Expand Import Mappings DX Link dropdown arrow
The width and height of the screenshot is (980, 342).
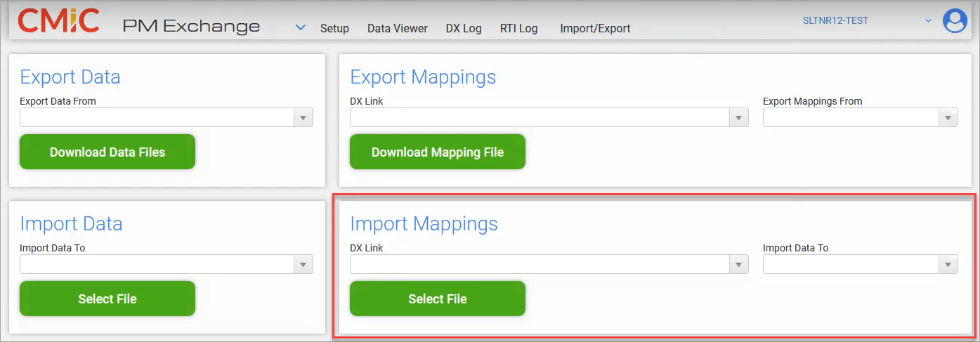tap(738, 265)
